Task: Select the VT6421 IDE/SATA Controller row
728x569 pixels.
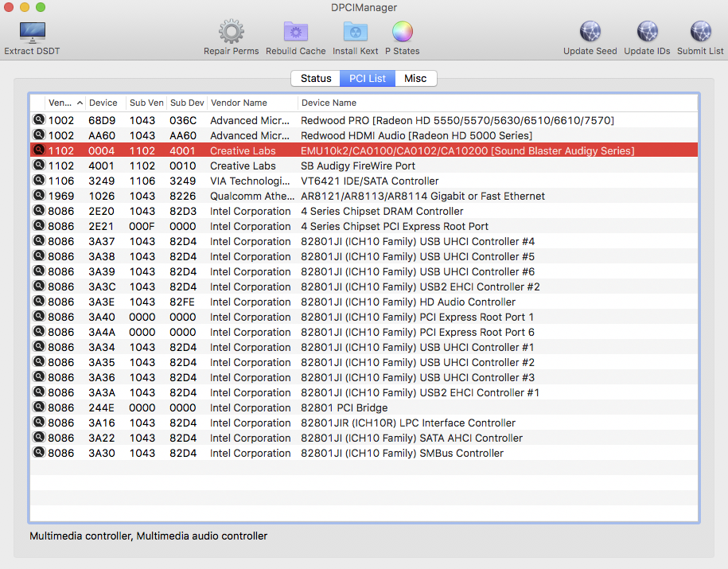Action: click(364, 181)
